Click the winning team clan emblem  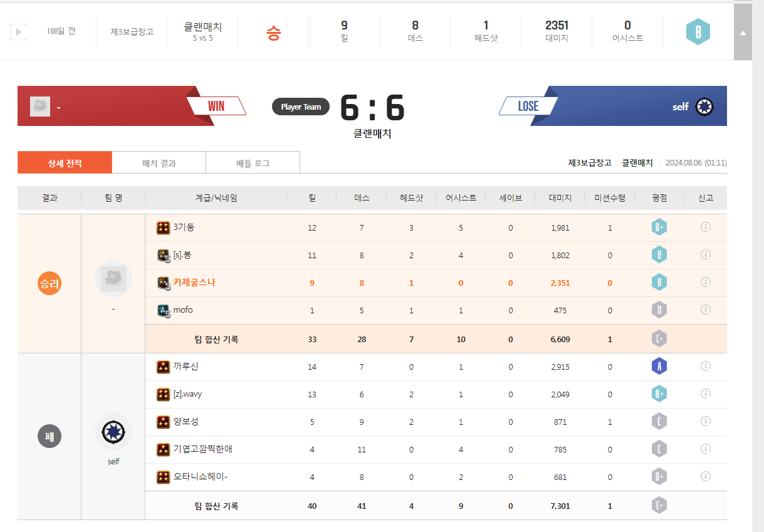[113, 279]
